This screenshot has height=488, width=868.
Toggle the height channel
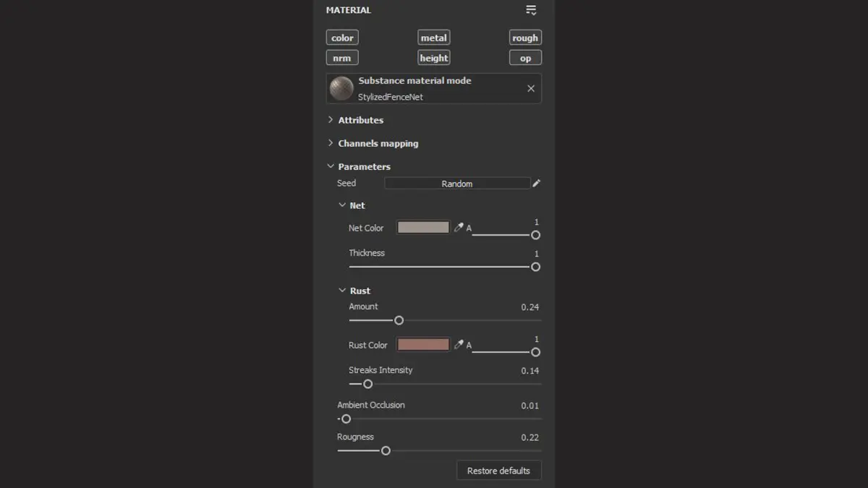click(x=433, y=58)
